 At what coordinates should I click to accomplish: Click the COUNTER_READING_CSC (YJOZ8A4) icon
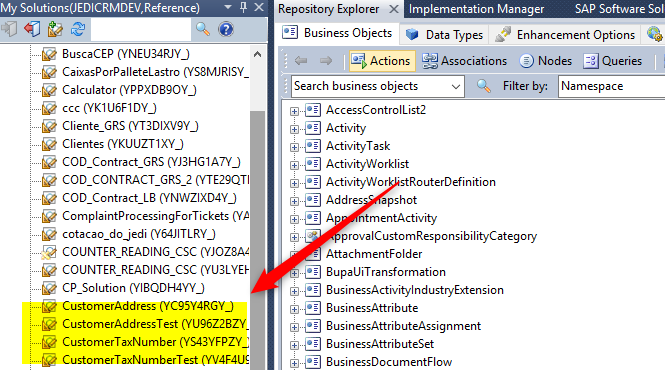(x=49, y=252)
